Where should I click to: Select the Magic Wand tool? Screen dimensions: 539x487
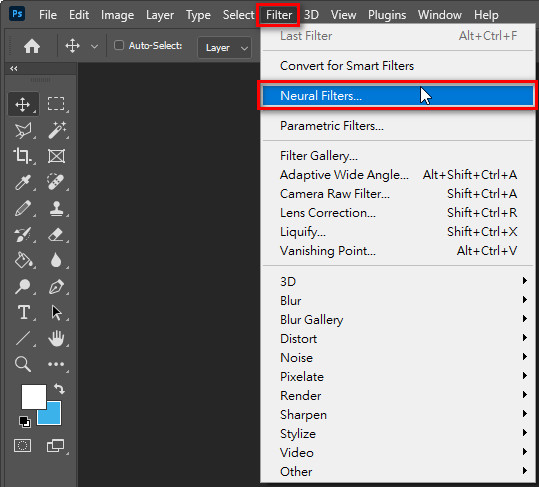56,130
